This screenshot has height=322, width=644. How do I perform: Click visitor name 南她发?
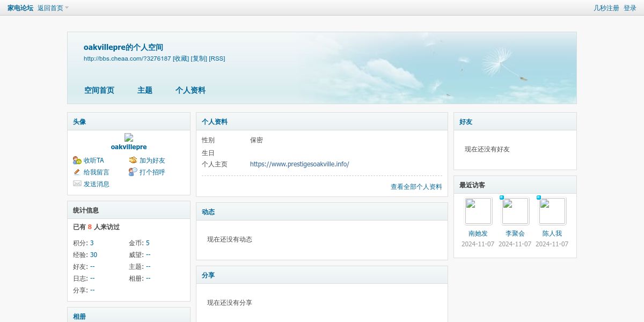point(478,233)
